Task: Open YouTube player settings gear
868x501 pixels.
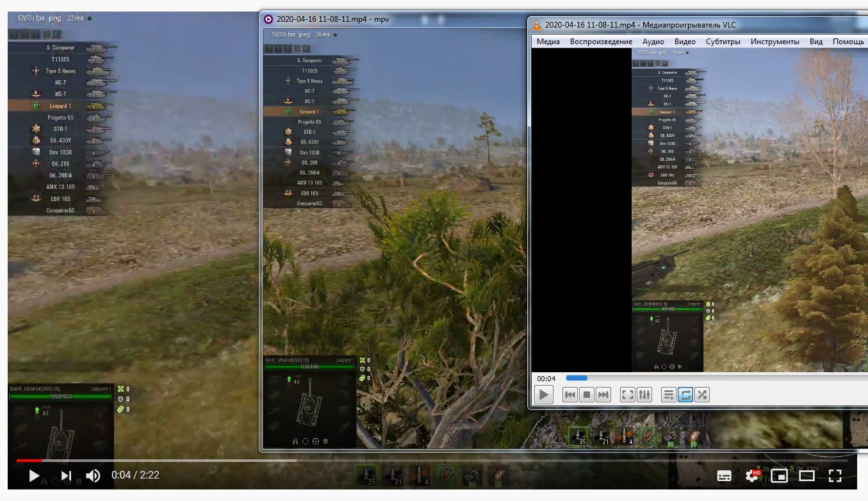Action: (x=753, y=475)
